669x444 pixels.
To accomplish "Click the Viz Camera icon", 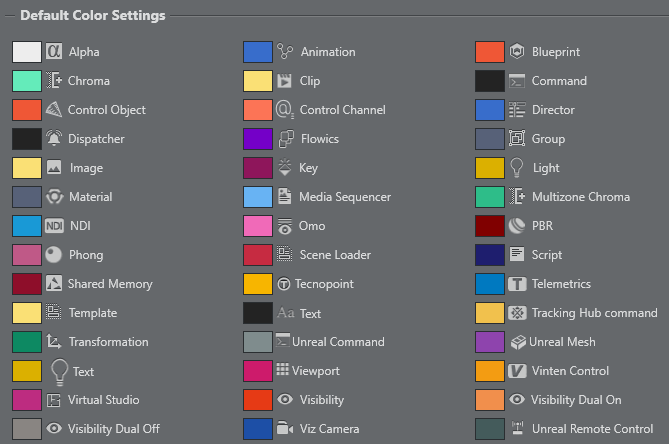I will [x=285, y=429].
